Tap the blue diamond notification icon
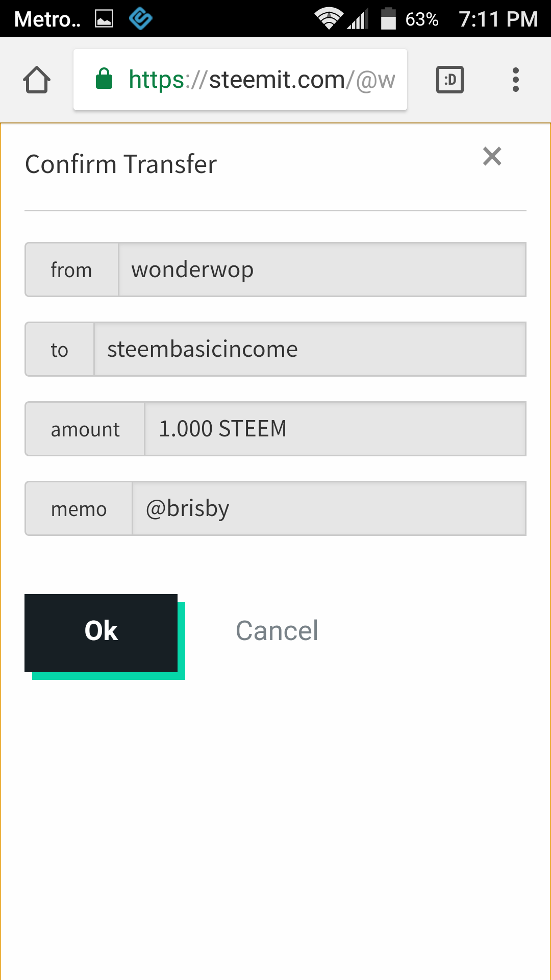Image resolution: width=551 pixels, height=980 pixels. tap(141, 19)
